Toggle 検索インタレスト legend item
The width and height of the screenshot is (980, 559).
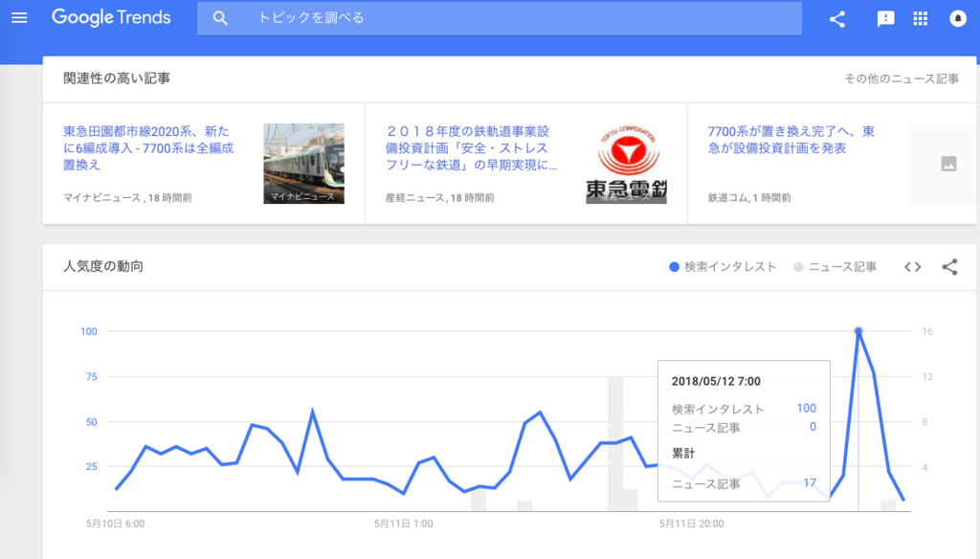723,267
